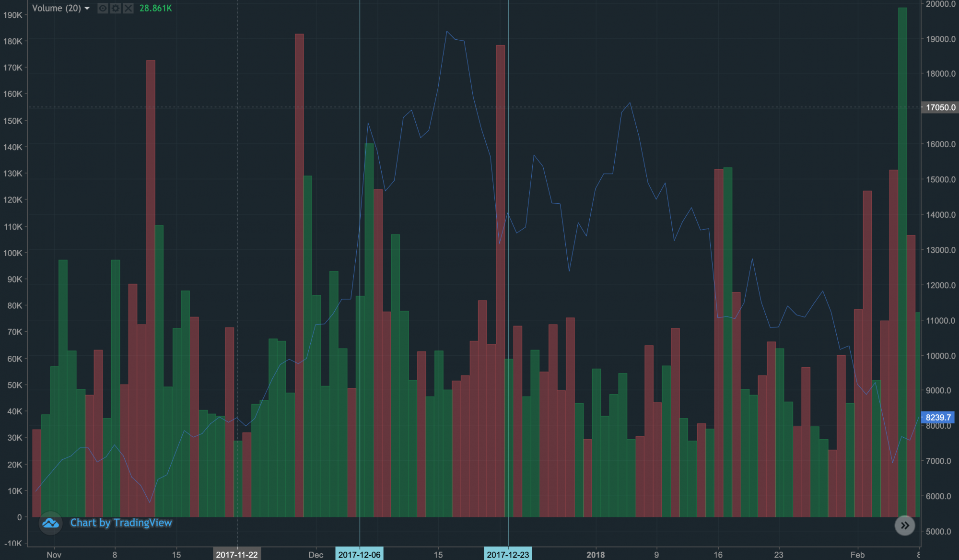Click the 10000.0 price axis label
The width and height of the screenshot is (959, 560).
point(940,356)
